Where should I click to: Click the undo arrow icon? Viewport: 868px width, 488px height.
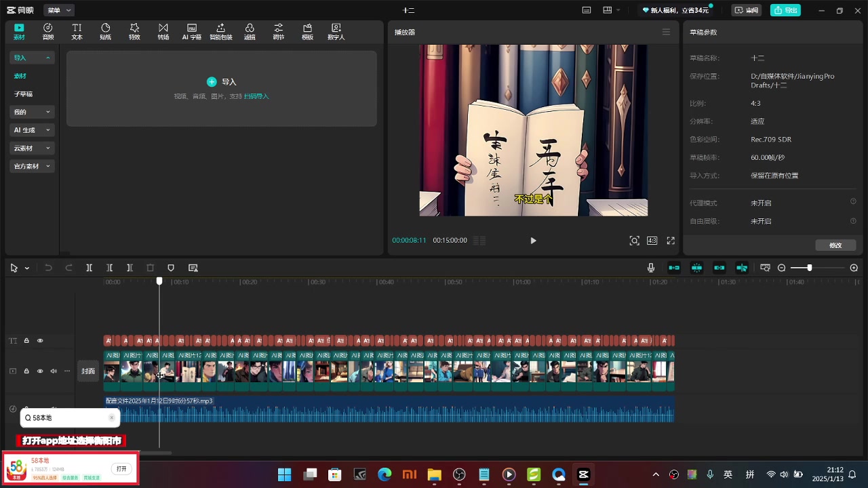point(48,268)
